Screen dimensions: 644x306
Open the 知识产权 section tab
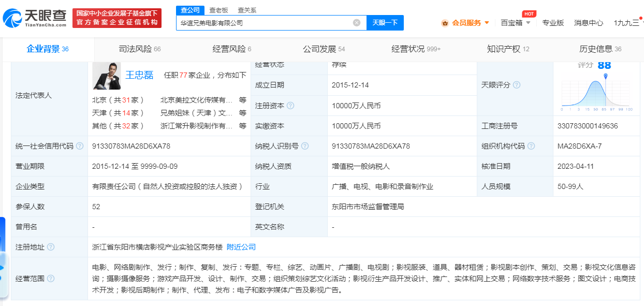click(x=508, y=49)
